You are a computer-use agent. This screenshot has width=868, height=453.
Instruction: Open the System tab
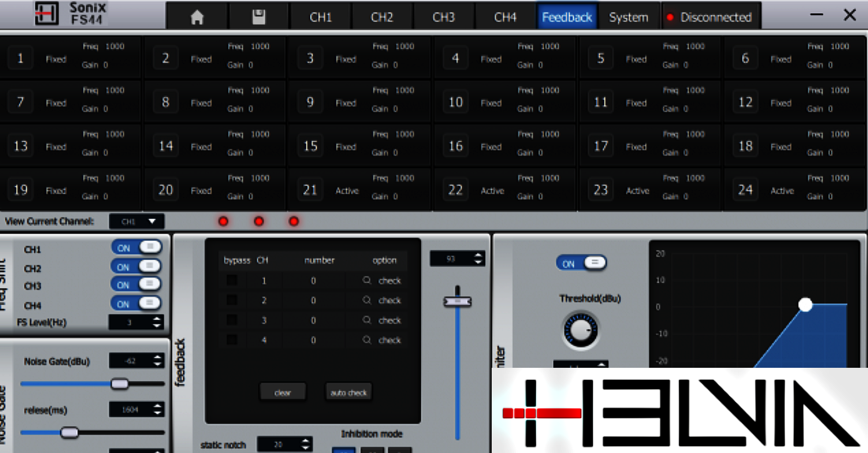(x=628, y=17)
